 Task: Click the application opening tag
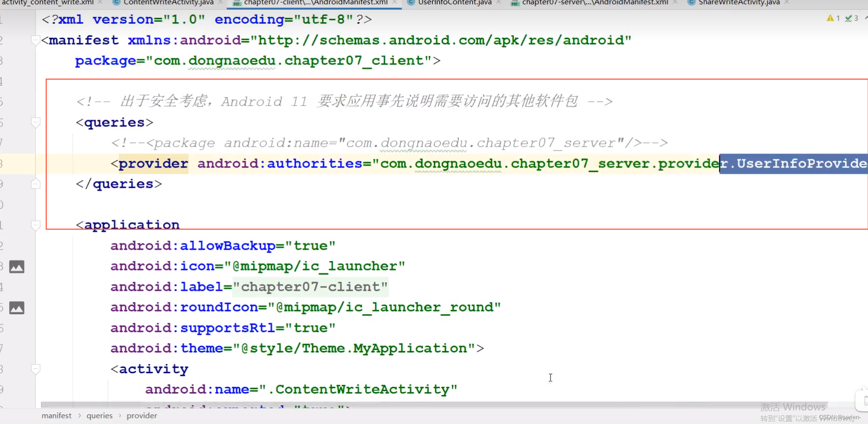[128, 225]
